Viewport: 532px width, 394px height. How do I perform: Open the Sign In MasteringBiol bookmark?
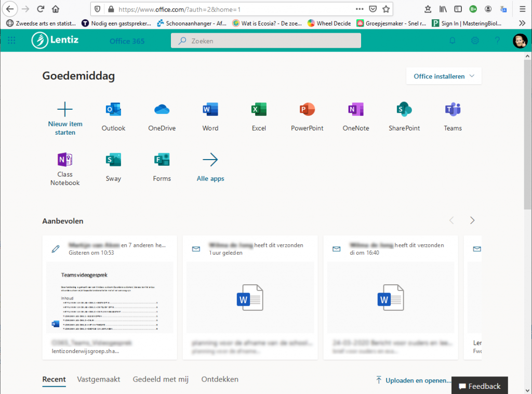[x=467, y=23]
